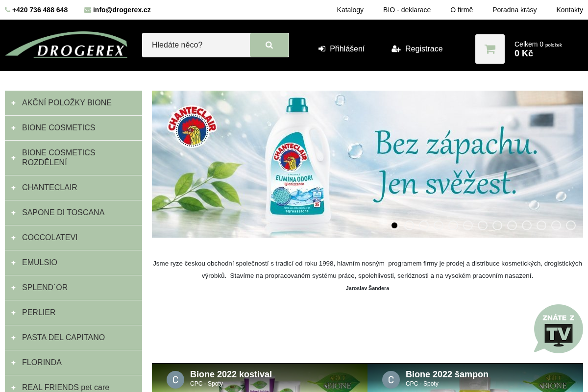This screenshot has height=392, width=588.
Task: Open the shopping cart icon
Action: (x=490, y=49)
